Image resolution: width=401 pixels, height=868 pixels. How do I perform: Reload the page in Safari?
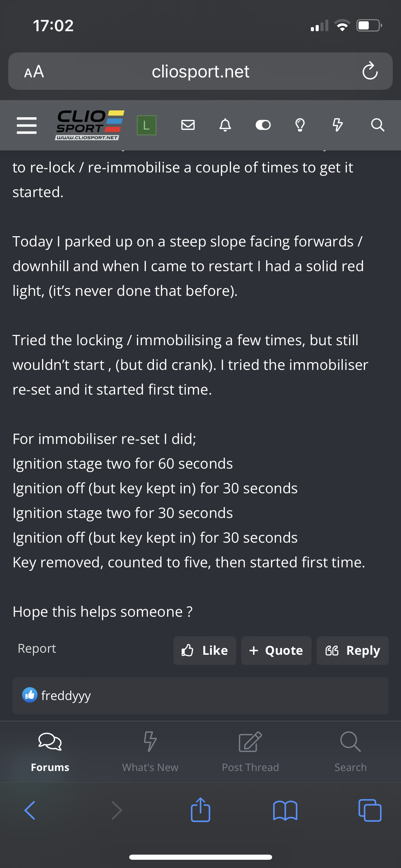click(370, 71)
